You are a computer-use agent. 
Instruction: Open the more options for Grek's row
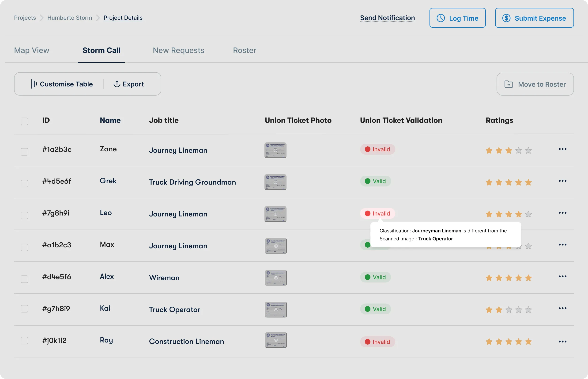(562, 181)
